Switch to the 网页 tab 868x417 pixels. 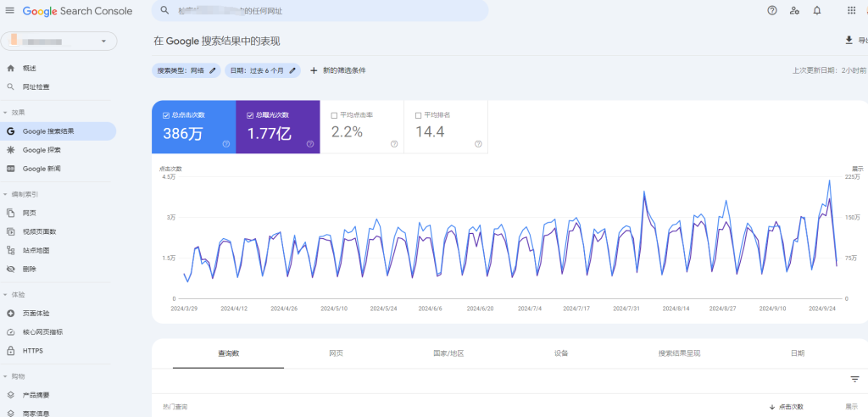337,353
